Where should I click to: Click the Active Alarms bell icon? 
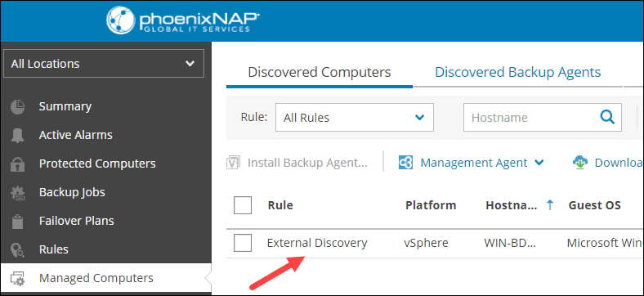pyautogui.click(x=18, y=135)
